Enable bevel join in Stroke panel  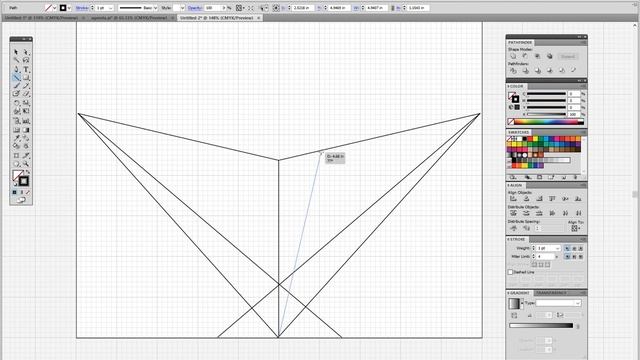click(580, 257)
